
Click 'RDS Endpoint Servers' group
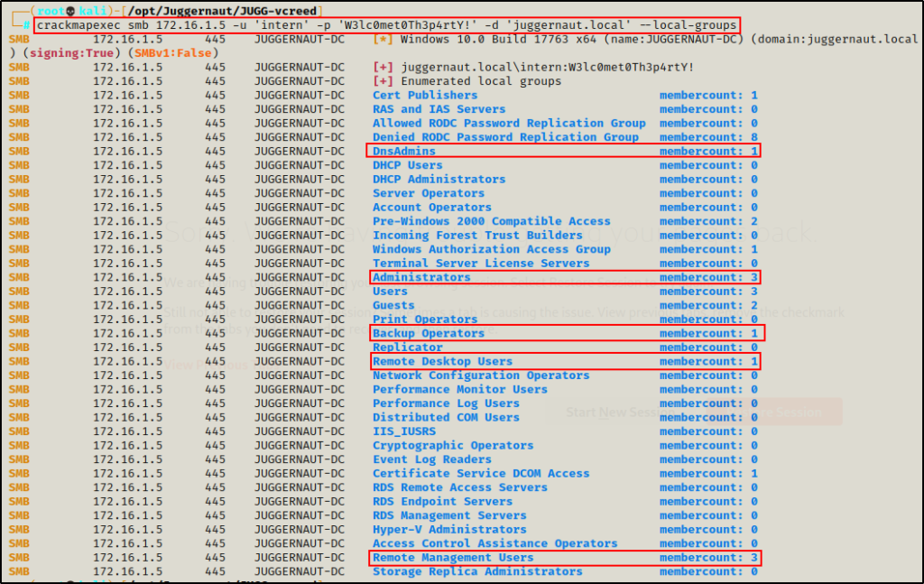click(442, 502)
